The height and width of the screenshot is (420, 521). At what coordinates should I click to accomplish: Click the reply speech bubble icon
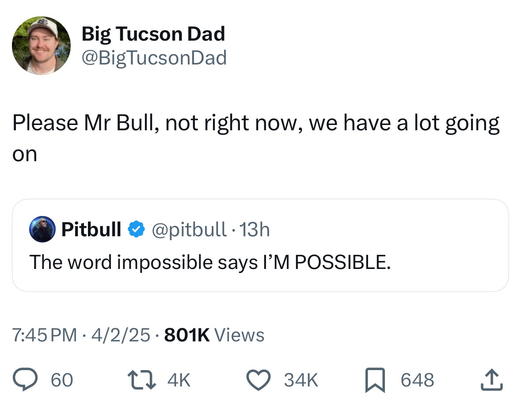pos(25,380)
